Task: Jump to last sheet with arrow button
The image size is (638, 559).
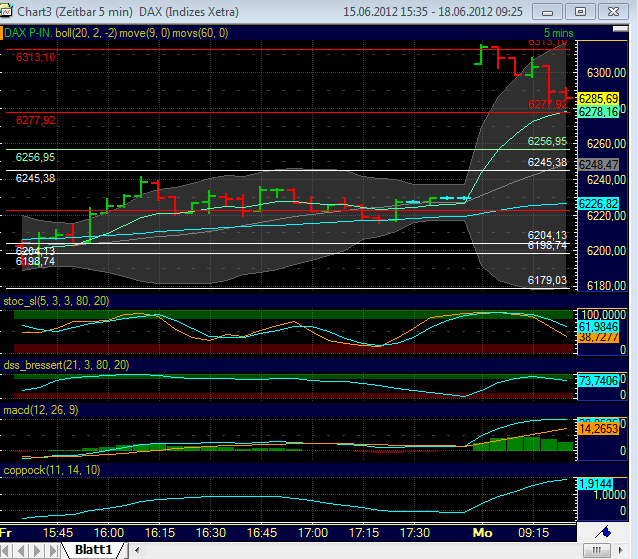Action: [x=53, y=551]
